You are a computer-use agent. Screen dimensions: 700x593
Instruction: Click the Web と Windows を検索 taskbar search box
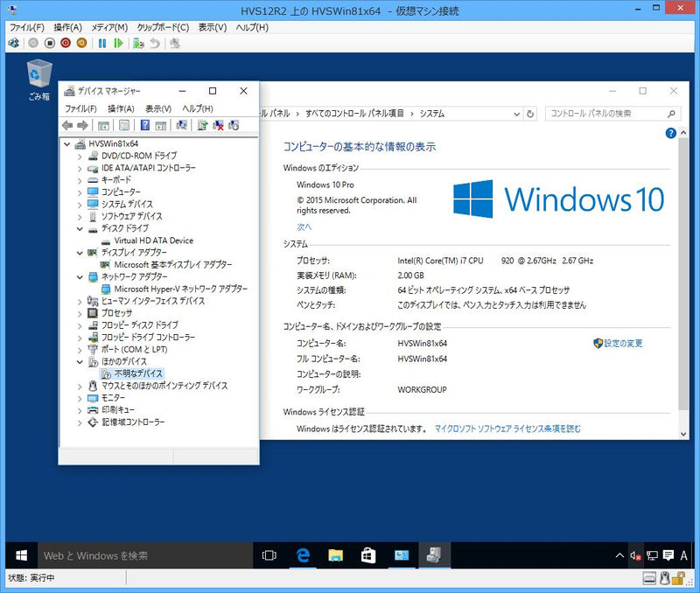pyautogui.click(x=145, y=555)
